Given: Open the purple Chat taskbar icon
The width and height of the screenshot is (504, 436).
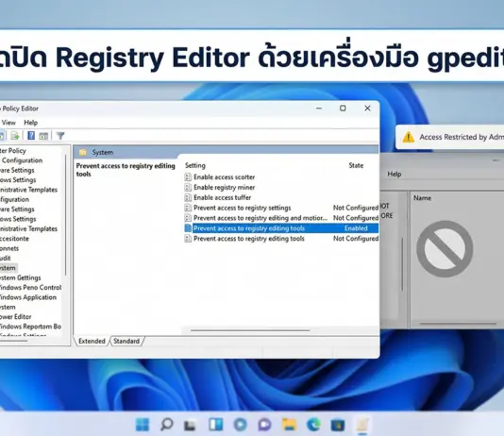Looking at the screenshot, I should [x=264, y=425].
